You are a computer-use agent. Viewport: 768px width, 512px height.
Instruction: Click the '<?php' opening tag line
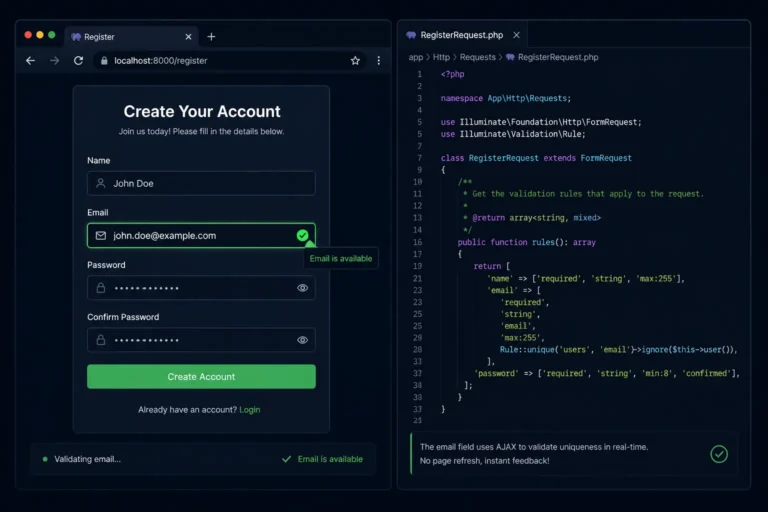453,74
